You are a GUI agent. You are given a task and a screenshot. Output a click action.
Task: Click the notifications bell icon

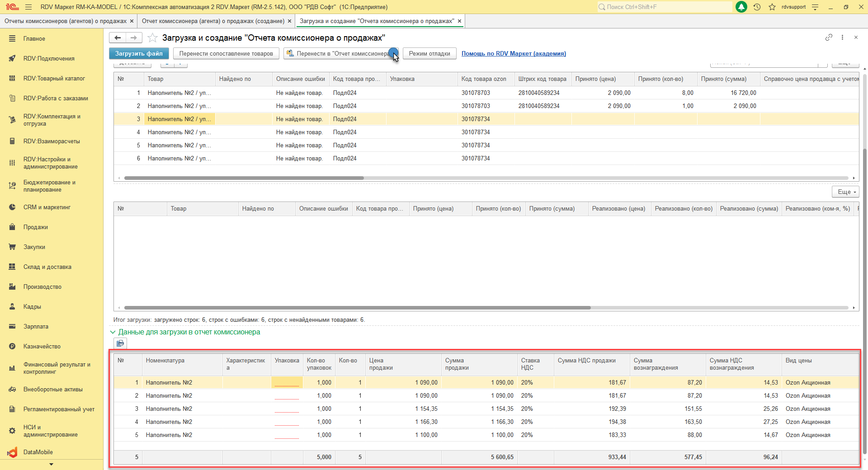pyautogui.click(x=741, y=7)
